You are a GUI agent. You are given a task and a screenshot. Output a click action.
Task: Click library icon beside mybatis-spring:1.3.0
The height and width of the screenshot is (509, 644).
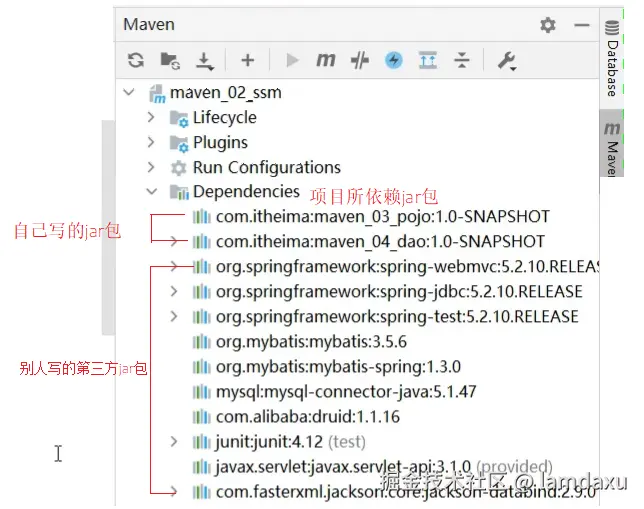click(202, 367)
